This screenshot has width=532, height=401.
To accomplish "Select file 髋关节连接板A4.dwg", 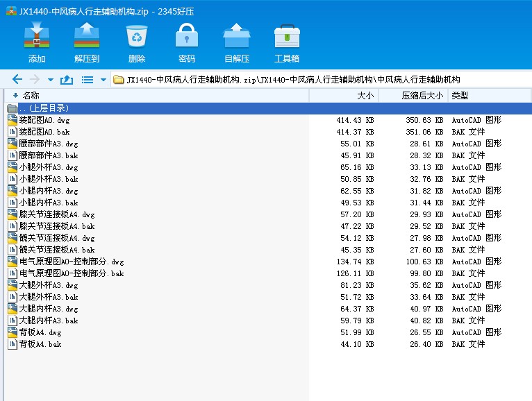I will point(57,238).
